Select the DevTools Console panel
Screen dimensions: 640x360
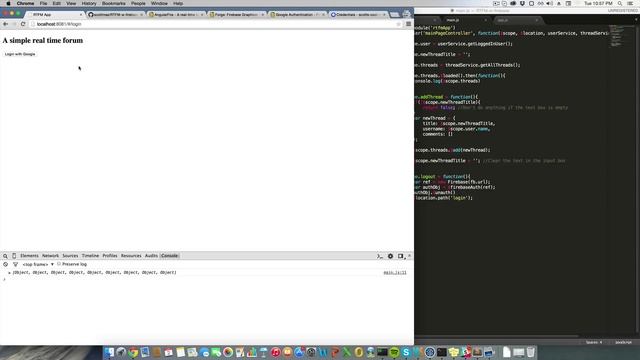point(169,256)
